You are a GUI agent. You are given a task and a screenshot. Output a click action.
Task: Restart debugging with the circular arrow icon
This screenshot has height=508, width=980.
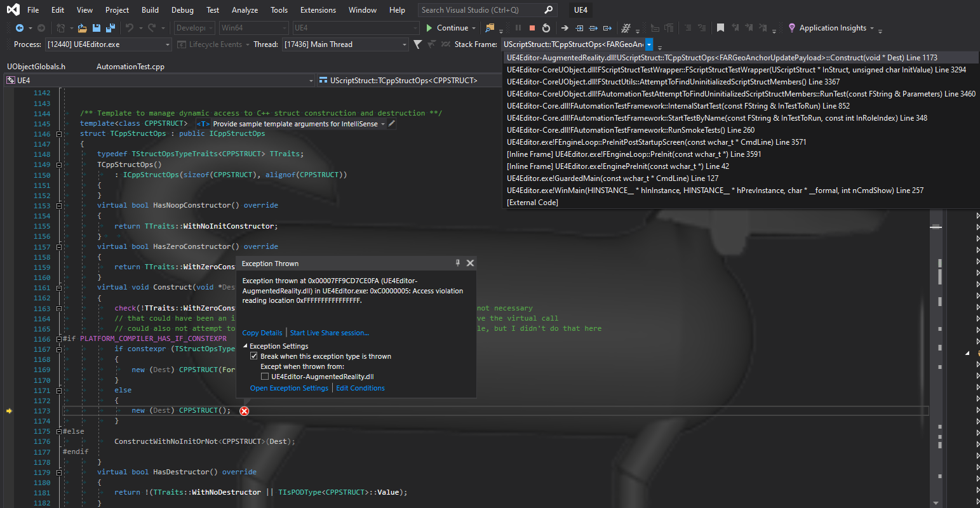tap(546, 28)
